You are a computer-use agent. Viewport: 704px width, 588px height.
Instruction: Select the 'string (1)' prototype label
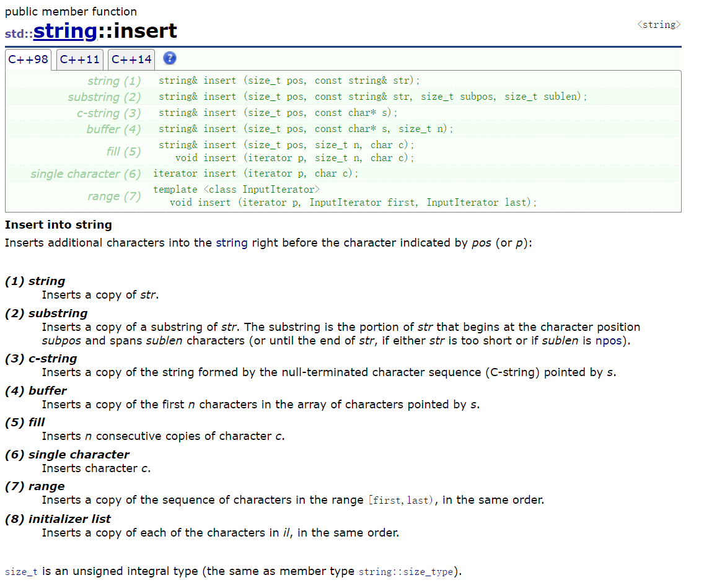click(114, 81)
